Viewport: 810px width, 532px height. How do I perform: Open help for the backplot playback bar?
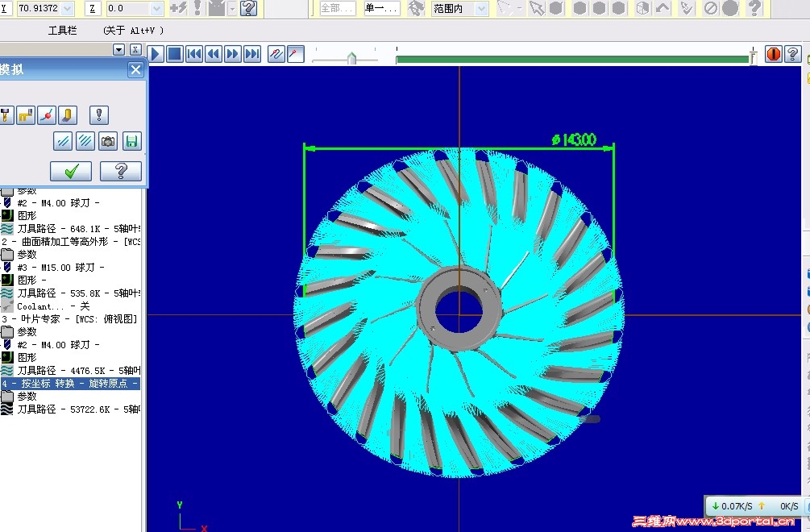coord(793,54)
